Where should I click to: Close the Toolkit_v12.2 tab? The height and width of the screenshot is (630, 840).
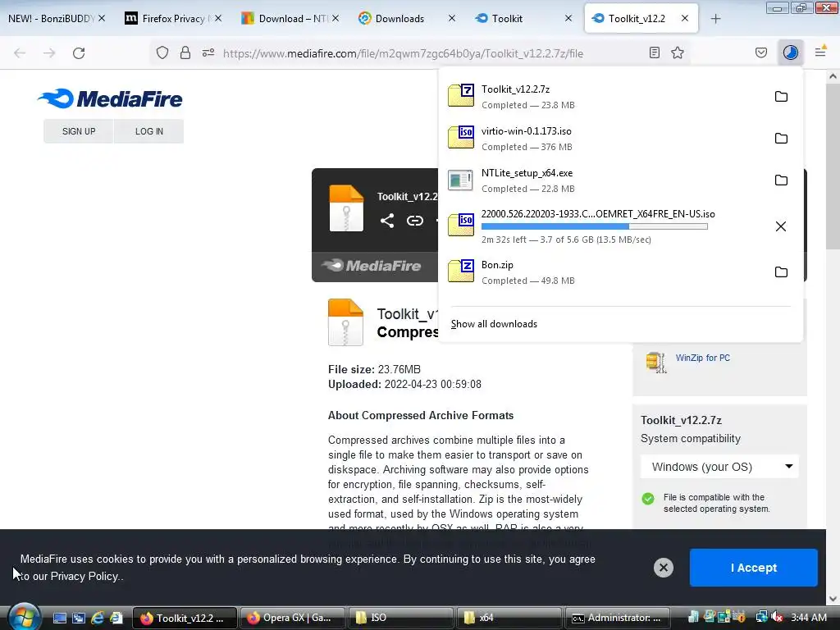coord(685,18)
